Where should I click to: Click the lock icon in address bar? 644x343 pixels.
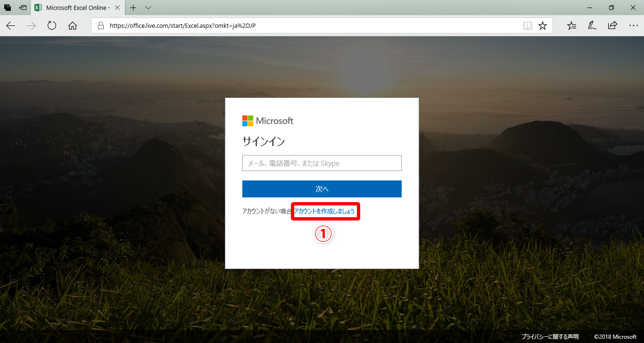pyautogui.click(x=100, y=26)
